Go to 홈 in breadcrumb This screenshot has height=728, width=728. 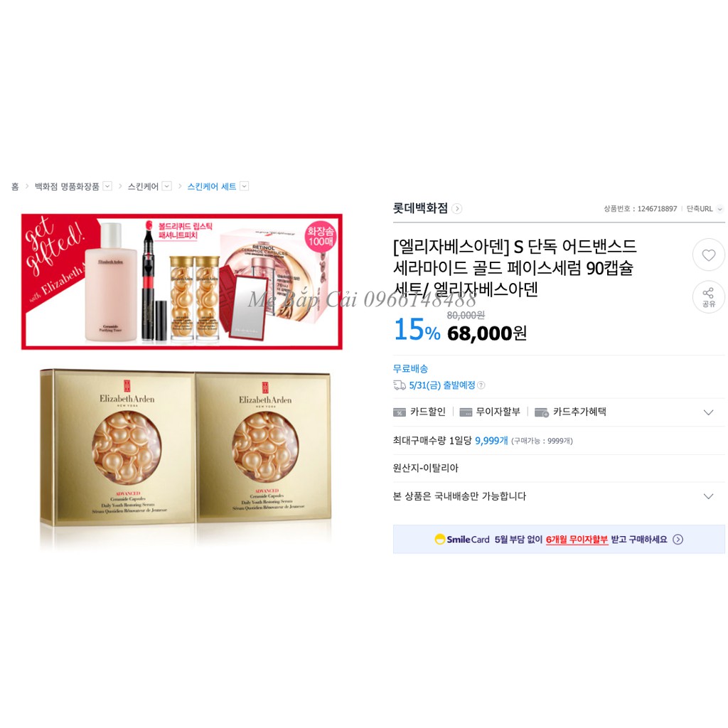15,186
